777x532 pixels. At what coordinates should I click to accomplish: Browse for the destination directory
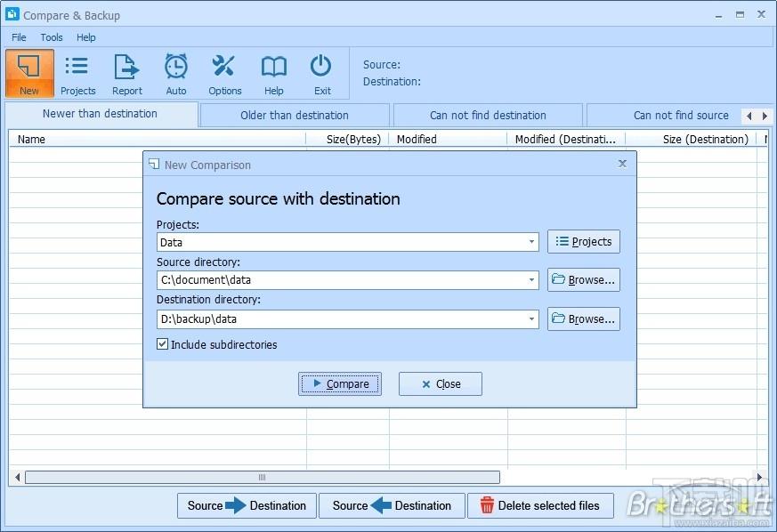[584, 319]
